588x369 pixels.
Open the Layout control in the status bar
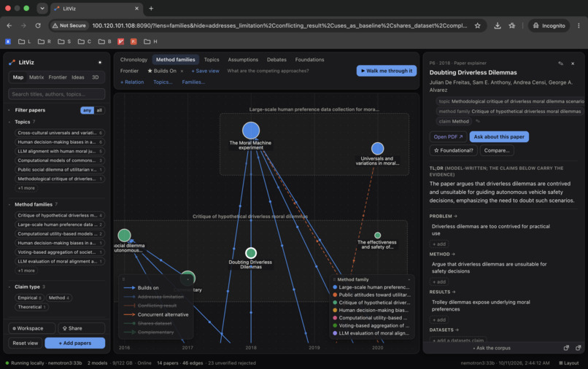click(x=569, y=363)
